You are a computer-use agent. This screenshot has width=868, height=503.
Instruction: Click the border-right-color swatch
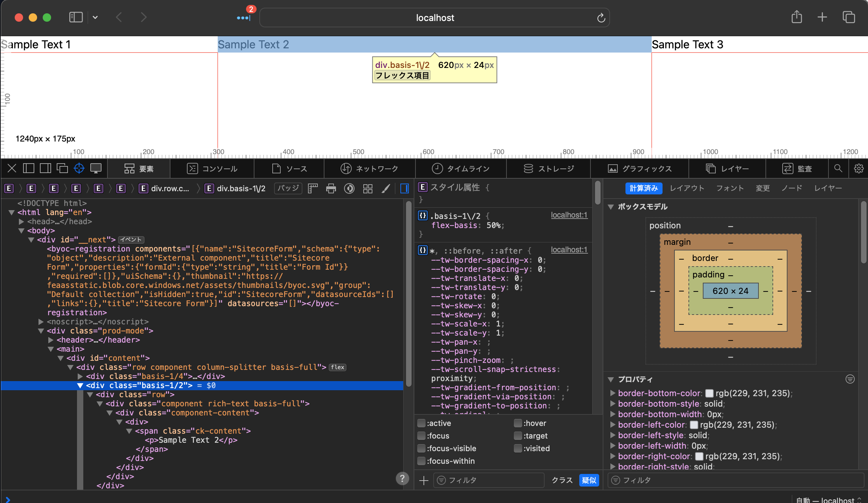click(699, 456)
